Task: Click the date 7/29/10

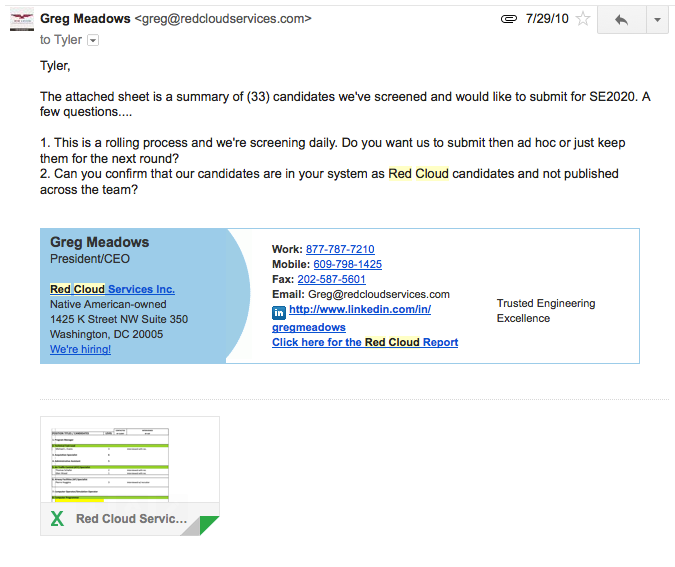Action: click(547, 19)
